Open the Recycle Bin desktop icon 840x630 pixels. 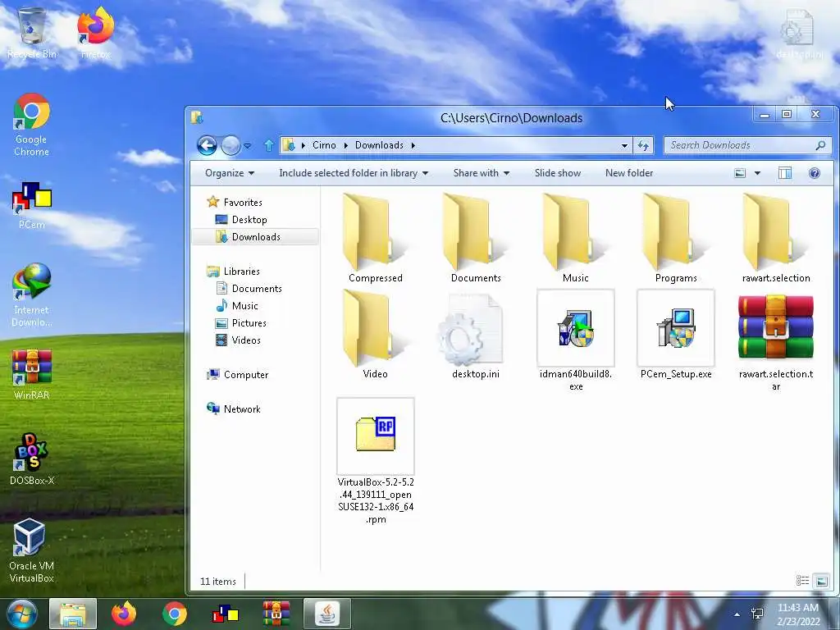point(32,33)
